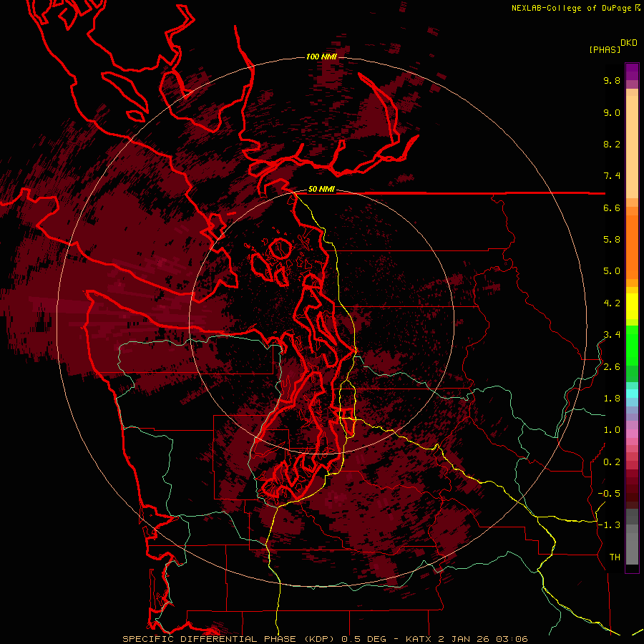The image size is (644, 644).
Task: Click the -0.5 legend value
Action: point(609,493)
